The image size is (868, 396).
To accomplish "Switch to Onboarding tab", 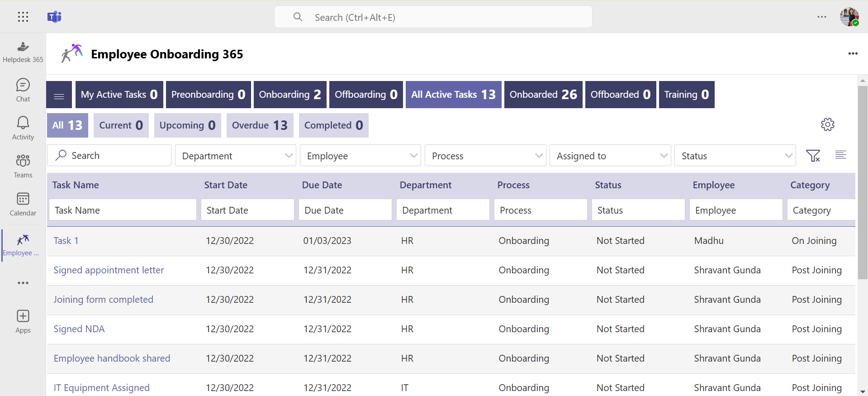I will pyautogui.click(x=290, y=95).
